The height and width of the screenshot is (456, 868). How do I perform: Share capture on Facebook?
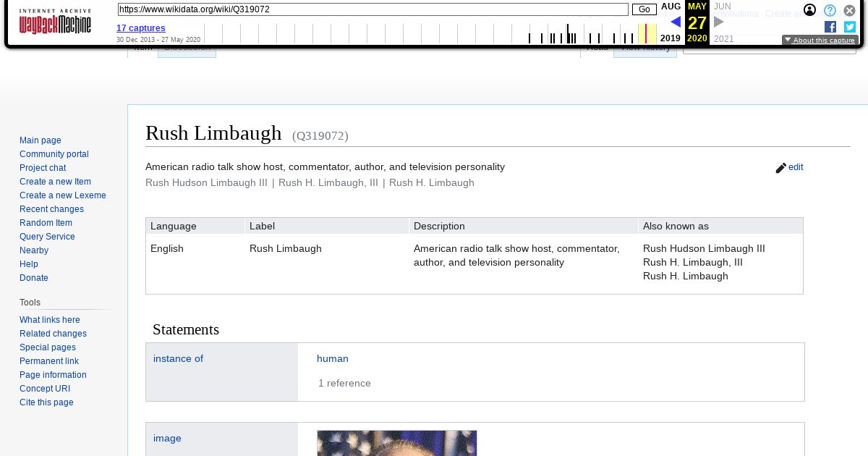click(830, 27)
